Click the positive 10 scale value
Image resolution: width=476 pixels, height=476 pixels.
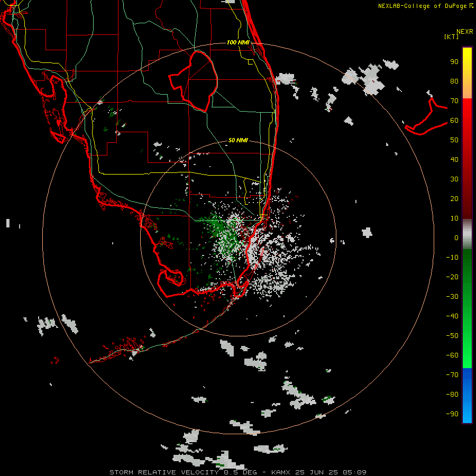point(454,218)
